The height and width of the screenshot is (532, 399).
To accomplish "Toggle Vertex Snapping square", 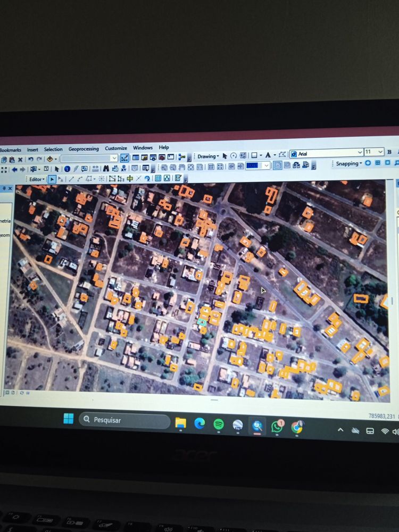I will click(x=387, y=162).
